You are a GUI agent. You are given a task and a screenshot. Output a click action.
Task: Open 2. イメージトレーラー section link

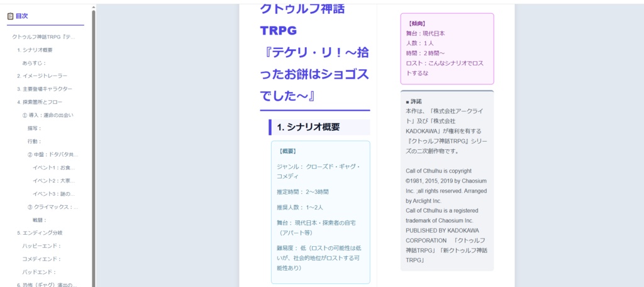(42, 76)
